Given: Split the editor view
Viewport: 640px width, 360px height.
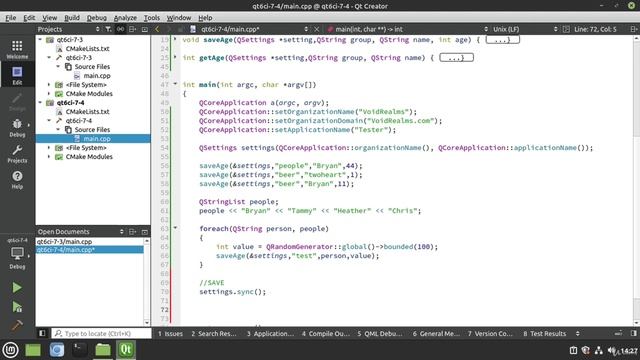Looking at the screenshot, I should coord(633,29).
